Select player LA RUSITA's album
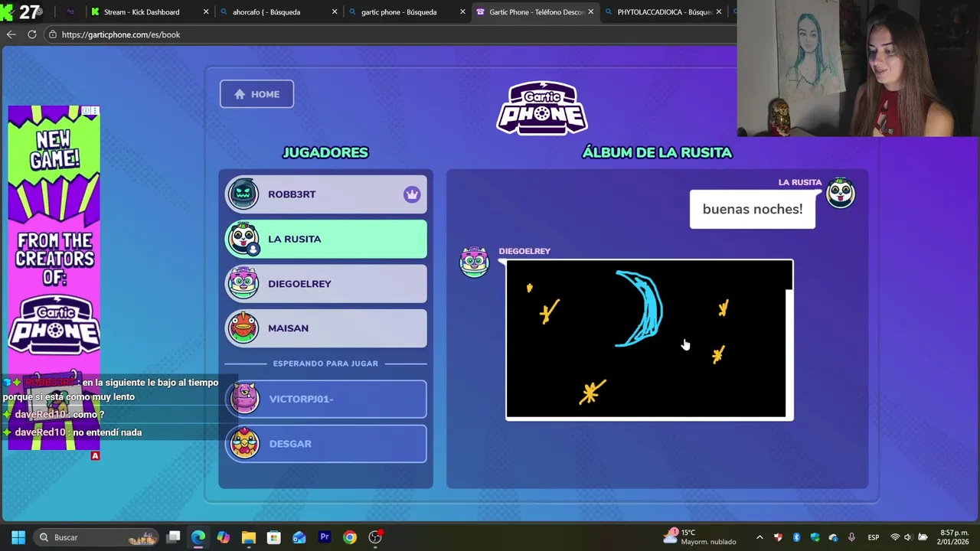 pos(325,239)
